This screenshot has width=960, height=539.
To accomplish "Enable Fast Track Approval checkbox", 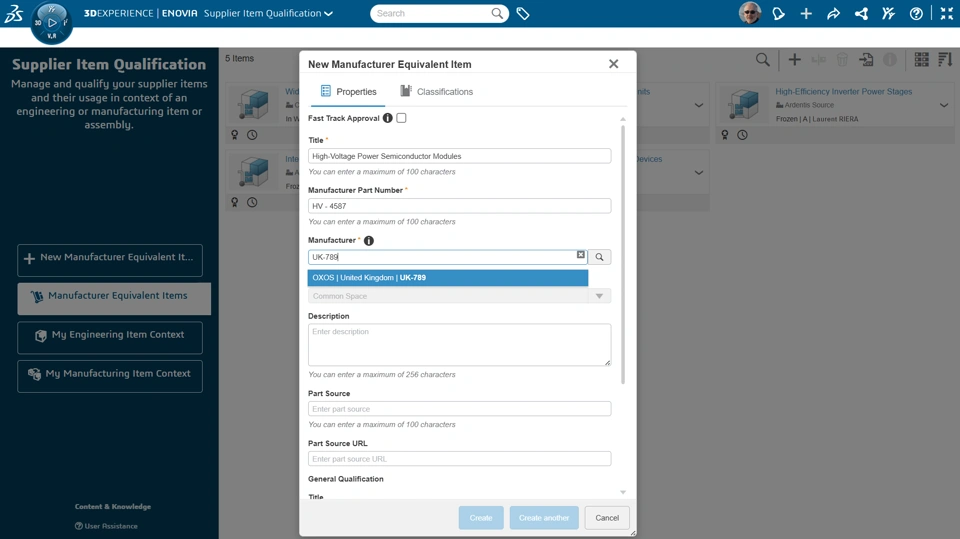I will [x=401, y=118].
